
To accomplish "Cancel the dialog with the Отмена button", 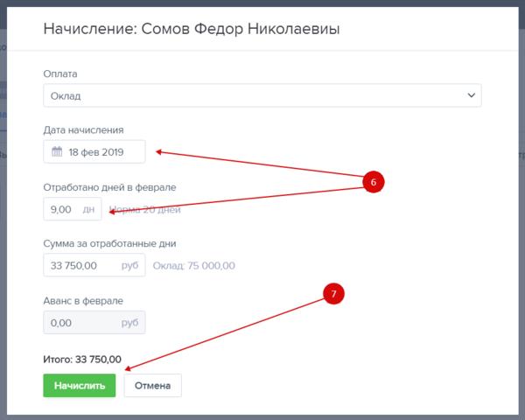I will 153,385.
